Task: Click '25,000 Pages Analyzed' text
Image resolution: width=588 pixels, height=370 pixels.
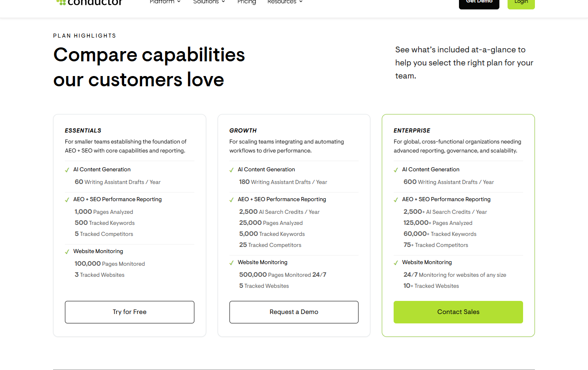Action: tap(271, 223)
